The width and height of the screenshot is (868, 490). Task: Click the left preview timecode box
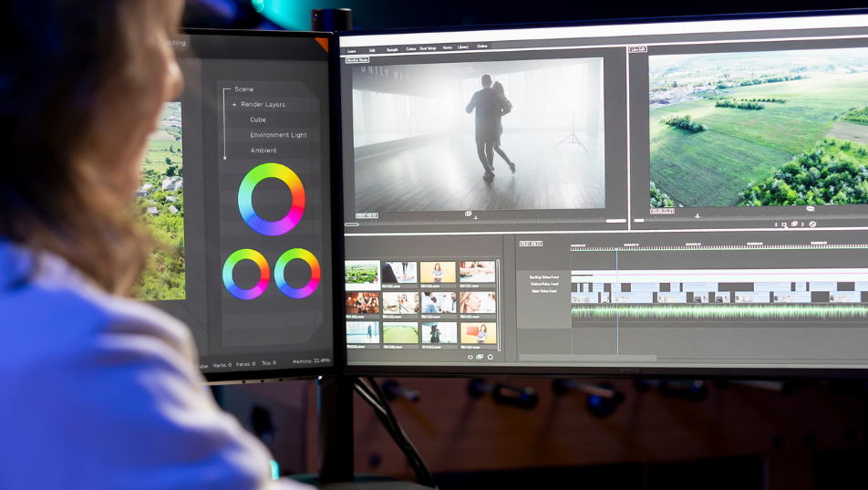(367, 215)
